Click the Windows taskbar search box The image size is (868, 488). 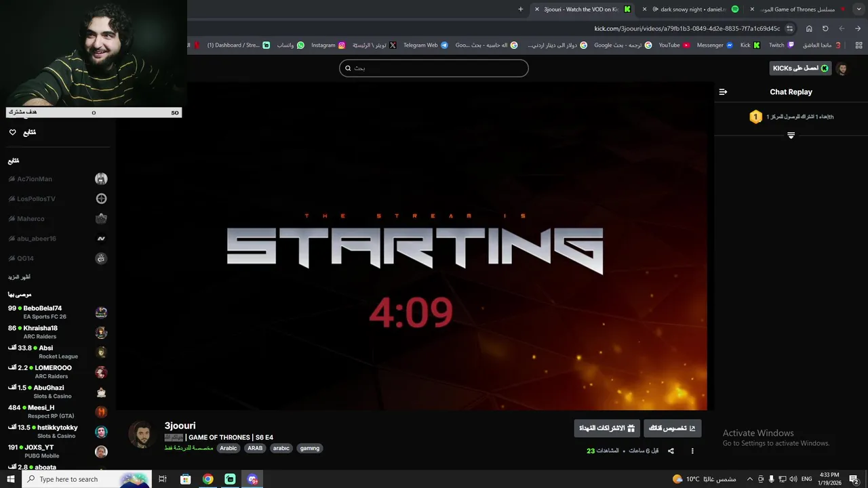pyautogui.click(x=86, y=479)
